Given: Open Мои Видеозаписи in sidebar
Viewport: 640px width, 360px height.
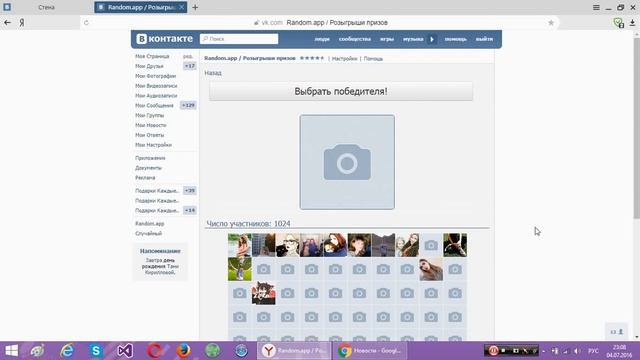Looking at the screenshot, I should (156, 86).
